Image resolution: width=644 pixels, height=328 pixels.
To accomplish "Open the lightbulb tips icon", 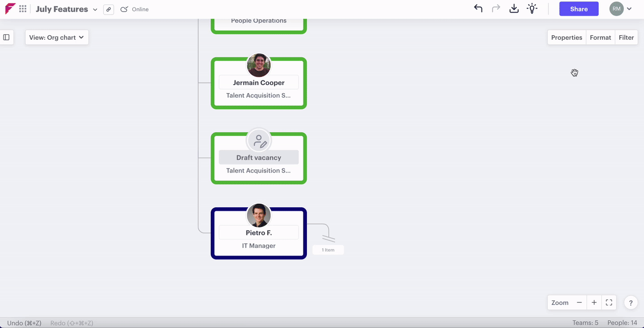I will pyautogui.click(x=532, y=9).
